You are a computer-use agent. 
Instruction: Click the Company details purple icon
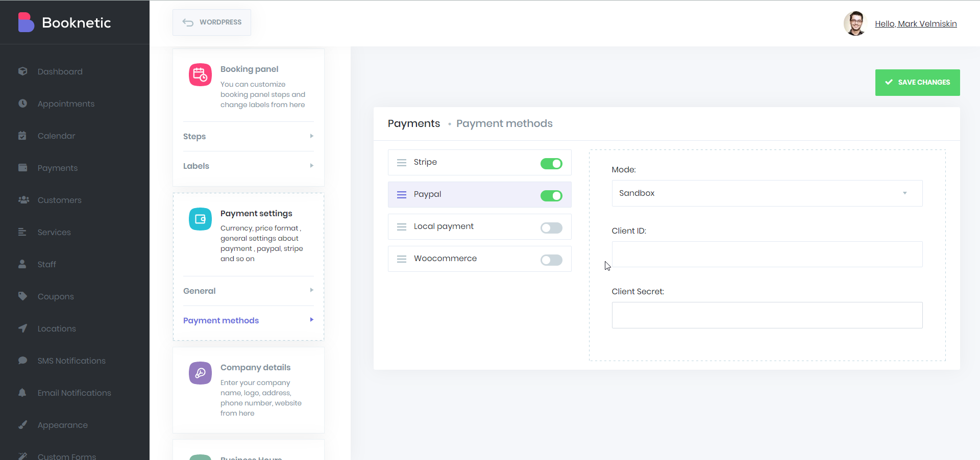pos(200,373)
